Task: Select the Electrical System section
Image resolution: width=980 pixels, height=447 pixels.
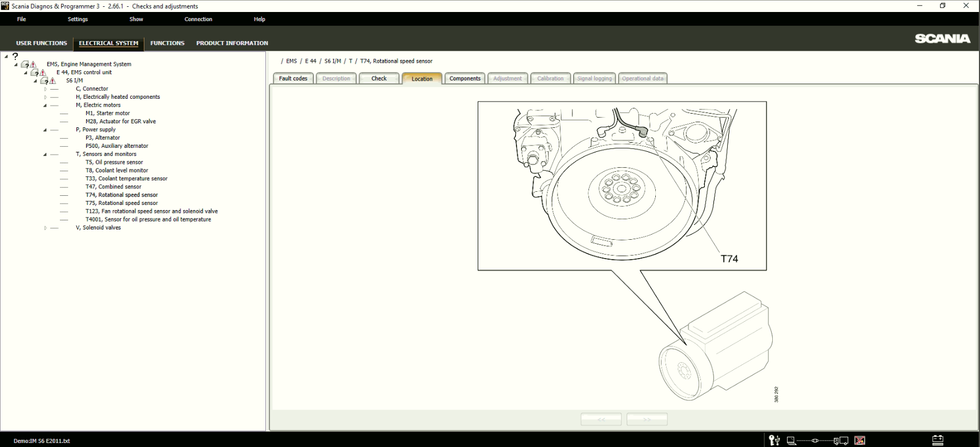Action: point(108,43)
